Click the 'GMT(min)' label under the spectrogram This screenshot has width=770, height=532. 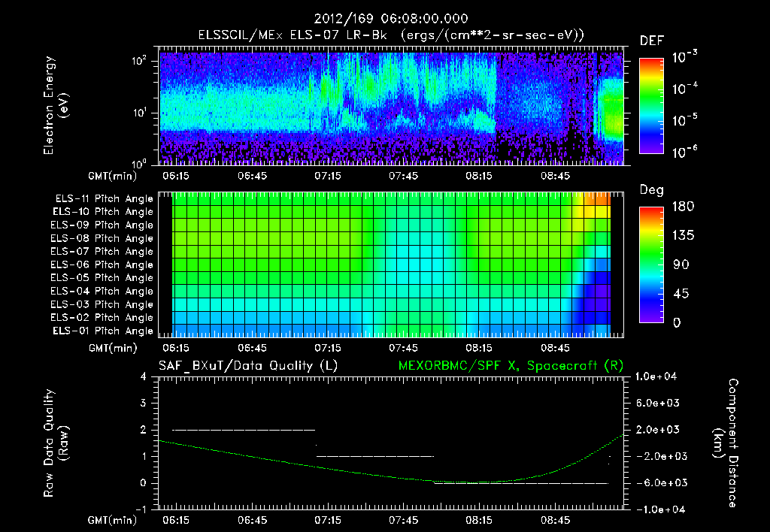coord(112,176)
